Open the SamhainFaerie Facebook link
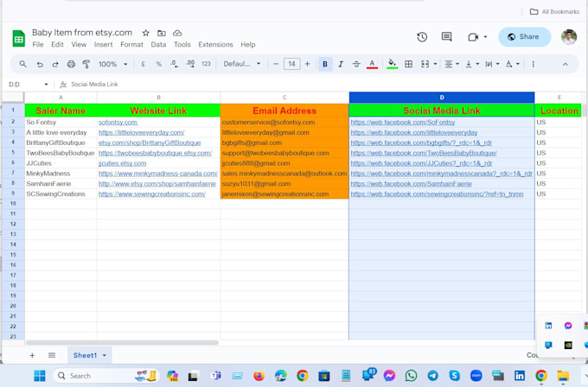Screen dimensions: 588x387 [411, 184]
